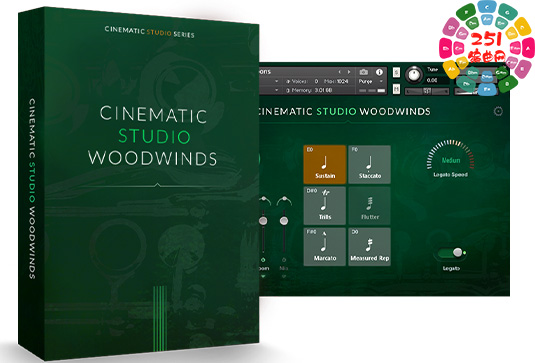Click the Cinematic Studio Woodwinds product box
Screen dimensions: 535x363
coord(139,184)
